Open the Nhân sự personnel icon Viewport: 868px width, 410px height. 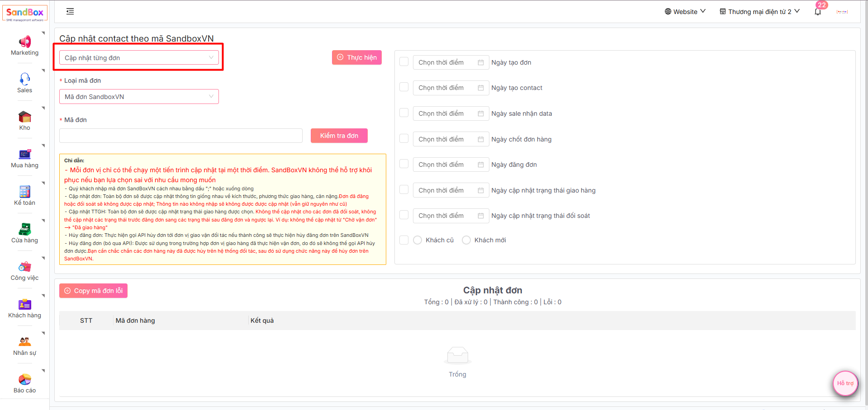tap(25, 342)
